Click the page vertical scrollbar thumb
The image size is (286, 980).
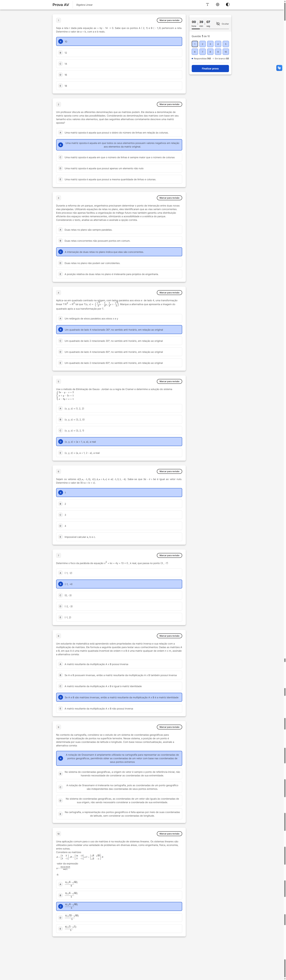[285, 11]
